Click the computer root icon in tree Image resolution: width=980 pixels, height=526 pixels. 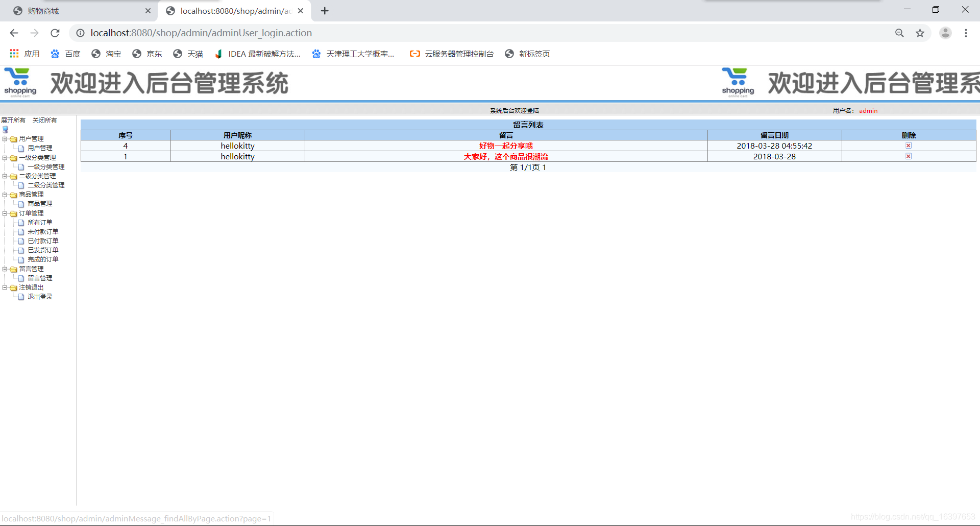(5, 130)
